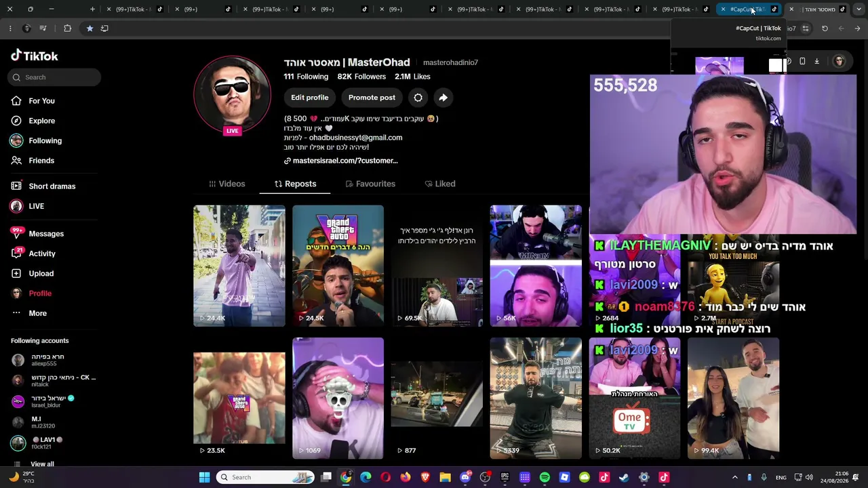This screenshot has height=488, width=868.
Task: Open the repost video with 69.5K views
Action: [437, 266]
